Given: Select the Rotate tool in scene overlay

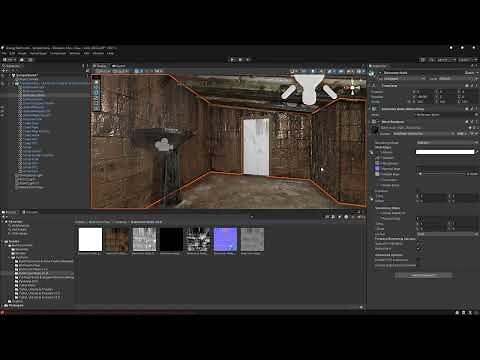Looking at the screenshot, I should tap(97, 93).
